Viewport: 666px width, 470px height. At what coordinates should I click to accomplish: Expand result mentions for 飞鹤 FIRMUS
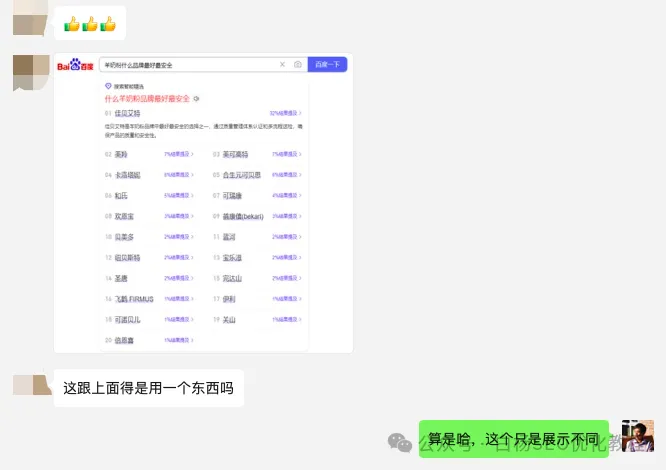180,299
